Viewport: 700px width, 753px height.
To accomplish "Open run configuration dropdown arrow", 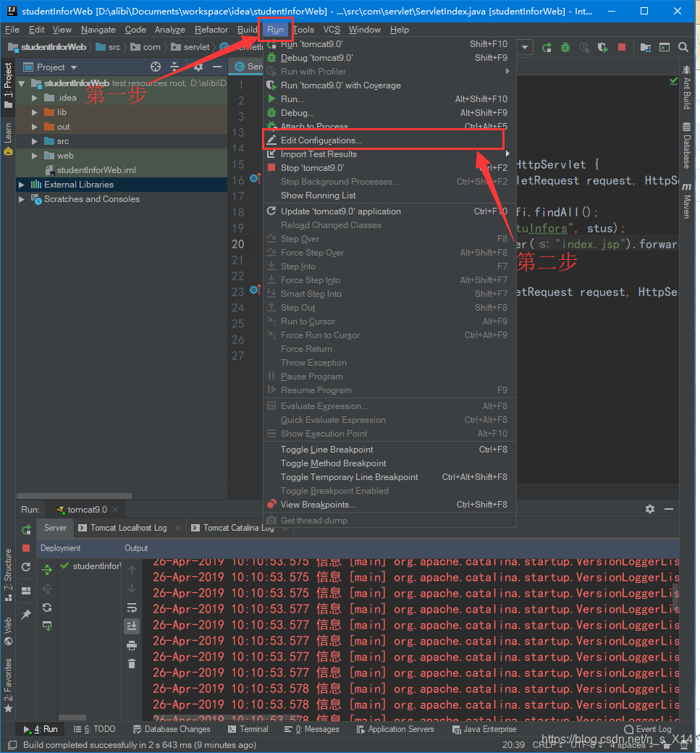I will [525, 48].
